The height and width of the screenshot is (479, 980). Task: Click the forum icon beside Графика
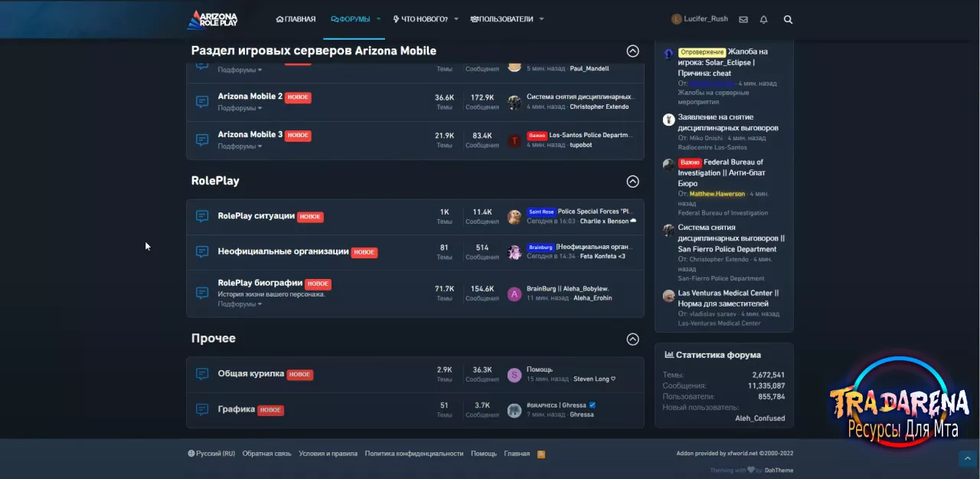point(202,410)
